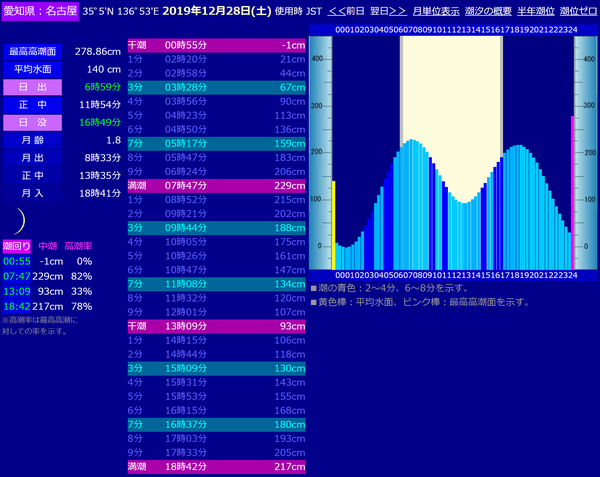The image size is (600, 477).
Task: Click the 00:55 tide time entry
Action: pyautogui.click(x=17, y=261)
